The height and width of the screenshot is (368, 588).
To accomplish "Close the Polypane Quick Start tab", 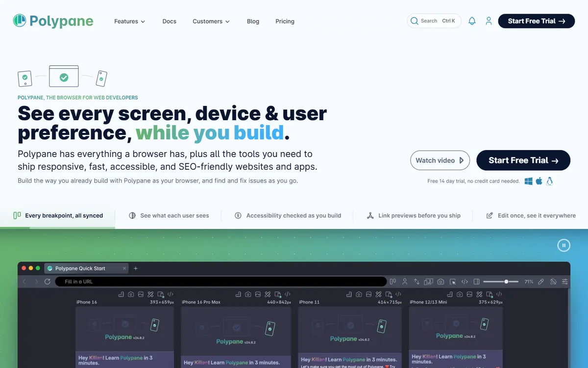I will [124, 268].
